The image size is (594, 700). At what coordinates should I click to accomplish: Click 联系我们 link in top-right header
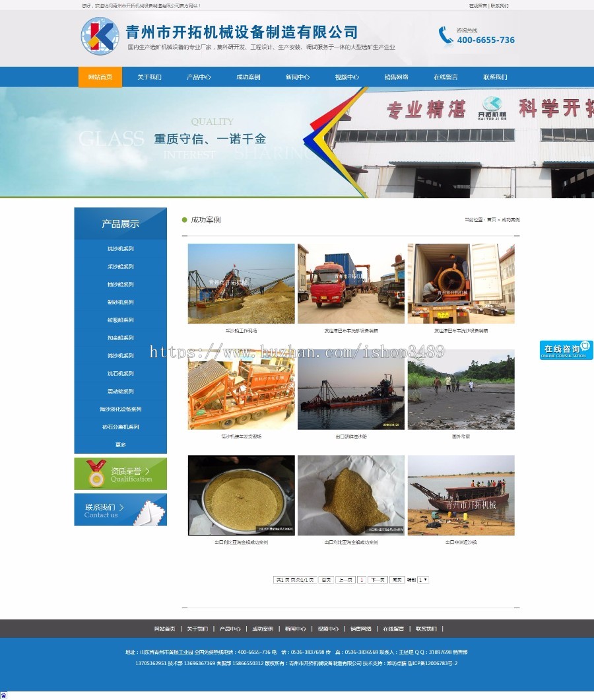(x=500, y=6)
